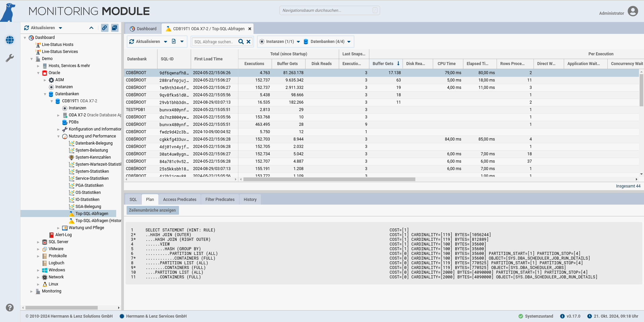Viewport: 644px width, 322px height.
Task: Sort by the Per Execution Buffer Gets column
Action: 386,64
